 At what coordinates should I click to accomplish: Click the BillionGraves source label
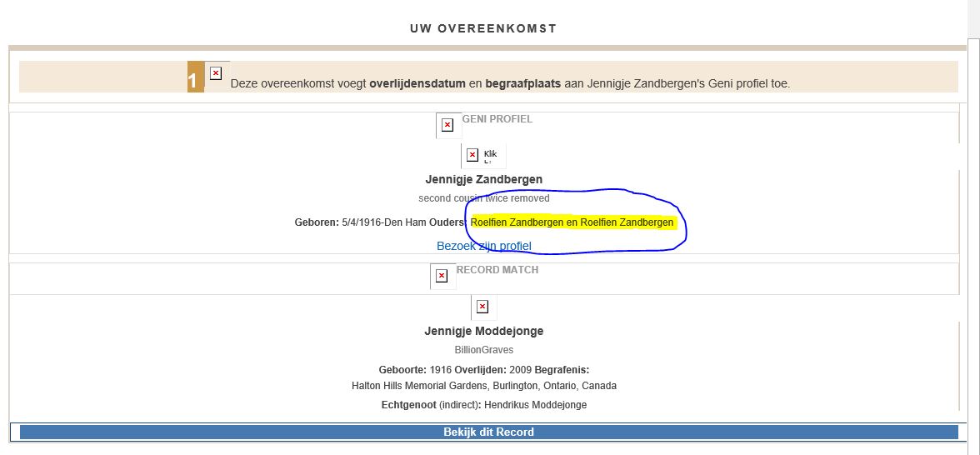483,350
